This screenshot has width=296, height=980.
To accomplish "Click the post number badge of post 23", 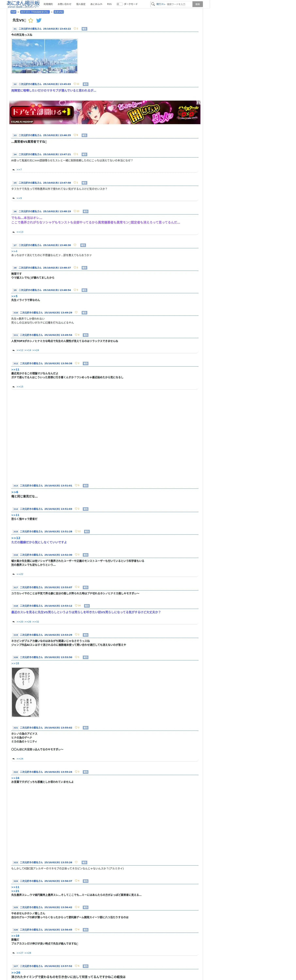I will point(15,862).
